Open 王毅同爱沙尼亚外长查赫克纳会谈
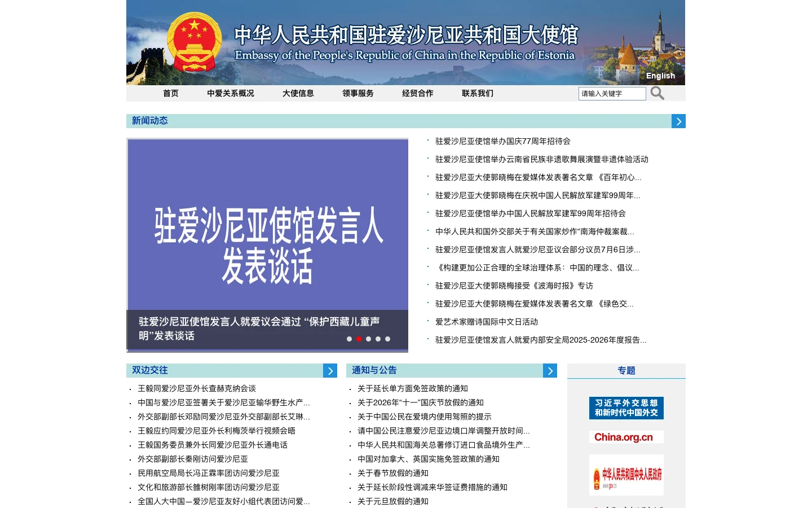Viewport: 812px width, 508px height. [x=197, y=389]
